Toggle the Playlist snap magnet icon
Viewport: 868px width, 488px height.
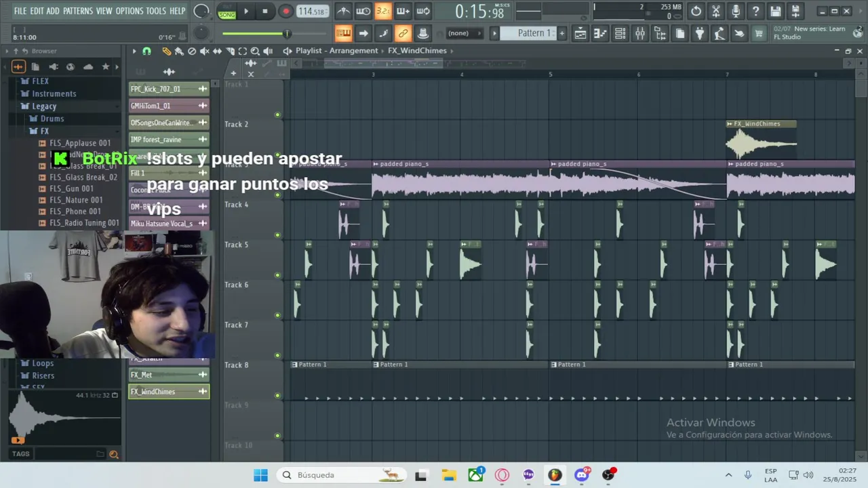(x=146, y=51)
